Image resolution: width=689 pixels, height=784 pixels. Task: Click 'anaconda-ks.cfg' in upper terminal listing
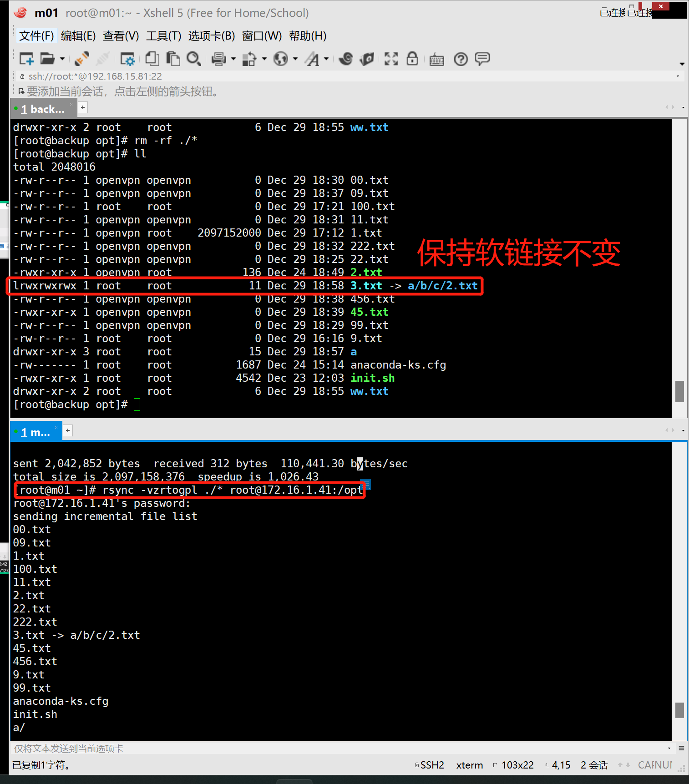pyautogui.click(x=398, y=365)
